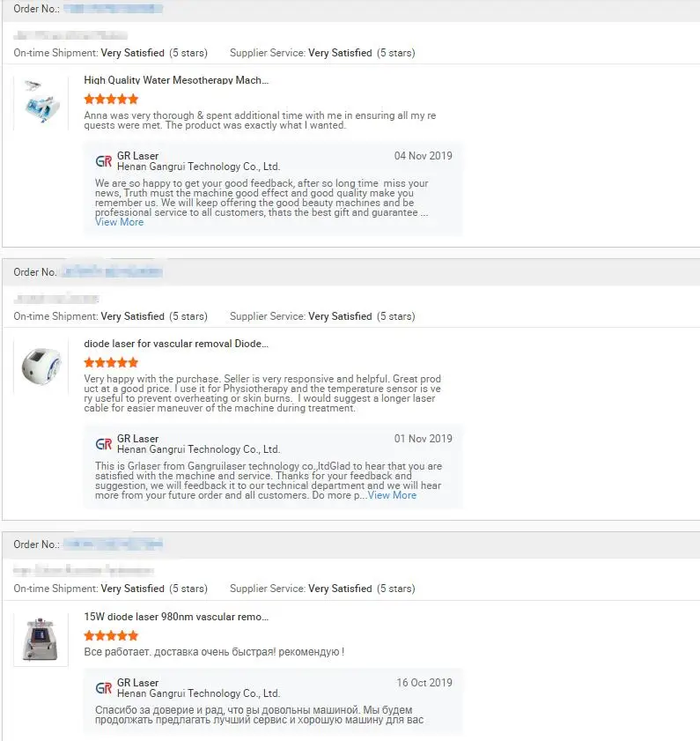Click star rating under diode laser vascular review
This screenshot has height=741, width=700.
(111, 362)
